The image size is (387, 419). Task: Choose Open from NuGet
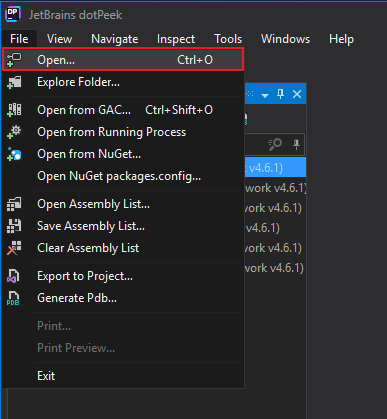[123, 154]
